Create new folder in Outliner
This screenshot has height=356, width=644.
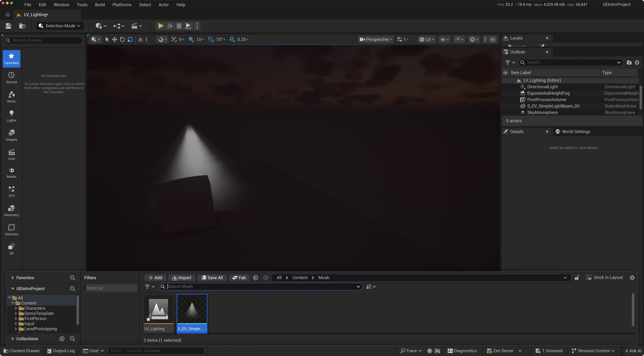coord(629,63)
